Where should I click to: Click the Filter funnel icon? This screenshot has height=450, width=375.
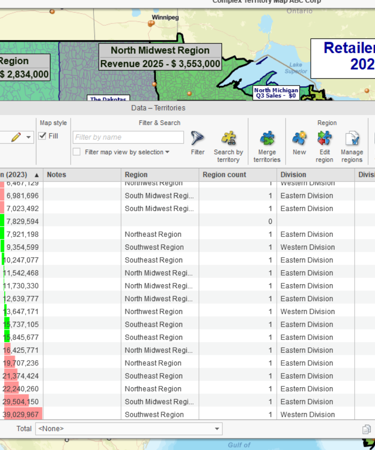[x=197, y=138]
